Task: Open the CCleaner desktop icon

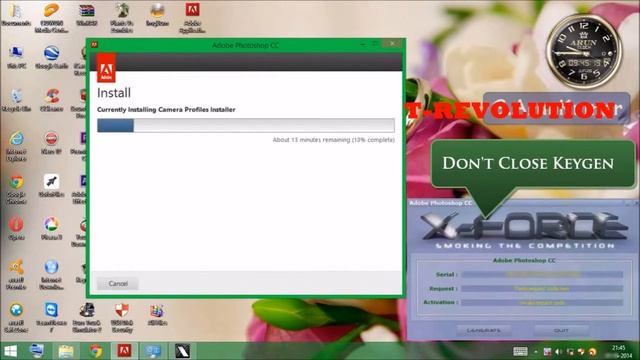Action: 51,100
